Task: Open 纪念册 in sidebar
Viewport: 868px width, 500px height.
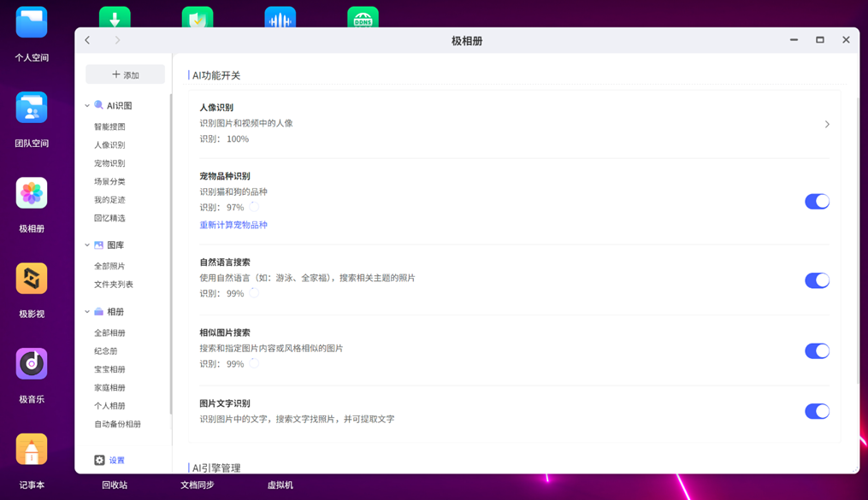Action: pyautogui.click(x=106, y=351)
